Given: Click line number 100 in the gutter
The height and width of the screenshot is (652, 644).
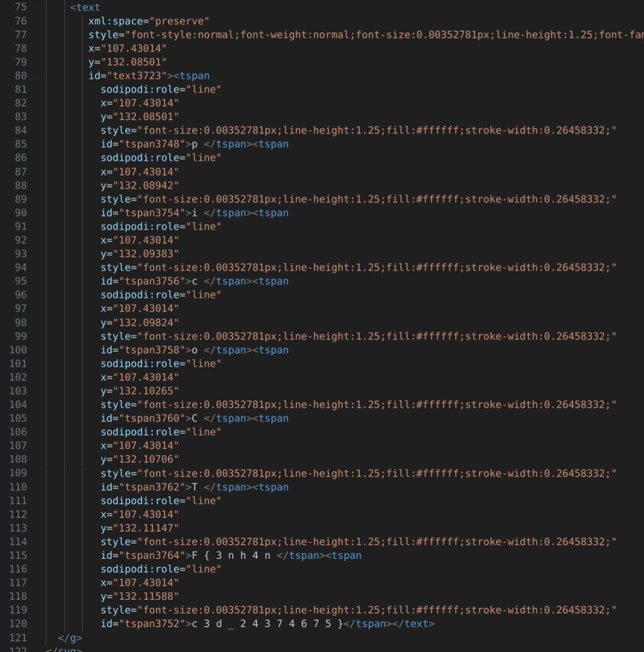Looking at the screenshot, I should tap(18, 350).
